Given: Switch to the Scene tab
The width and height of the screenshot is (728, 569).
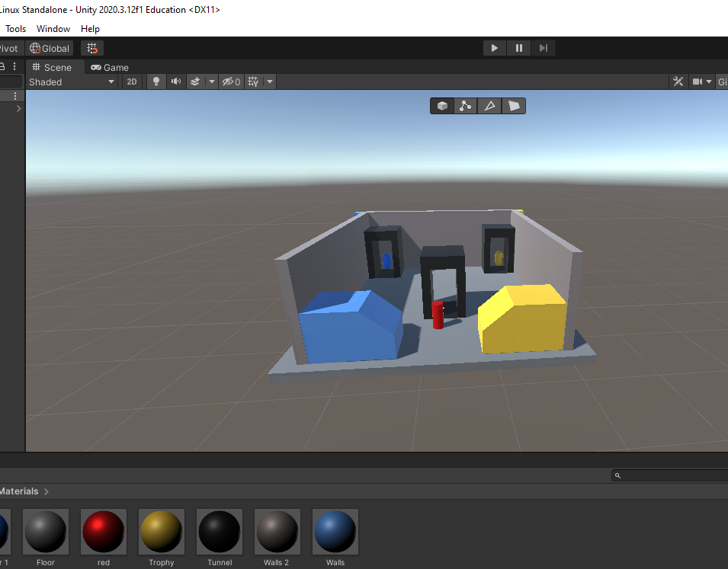Looking at the screenshot, I should click(x=52, y=67).
